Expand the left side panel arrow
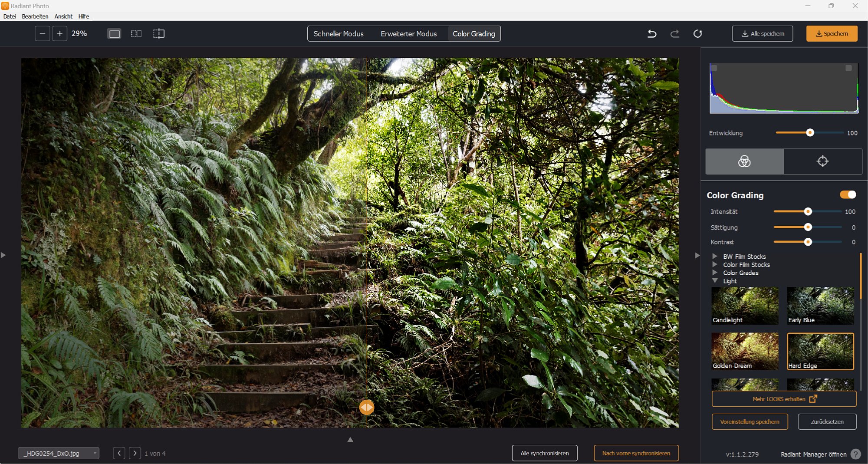868x464 pixels. [x=3, y=255]
